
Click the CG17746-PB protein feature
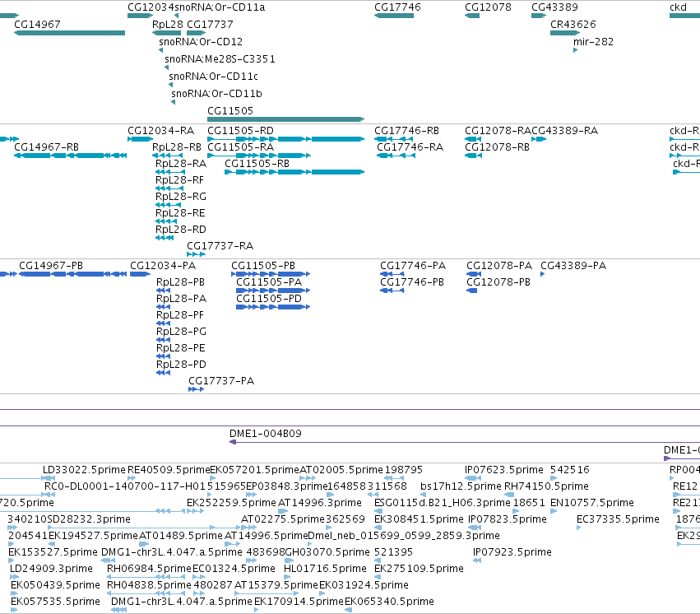[392, 291]
